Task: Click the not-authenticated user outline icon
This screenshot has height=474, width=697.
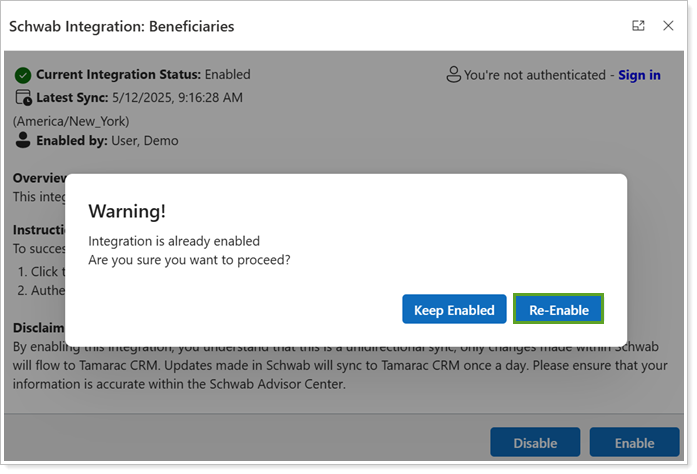Action: (453, 75)
